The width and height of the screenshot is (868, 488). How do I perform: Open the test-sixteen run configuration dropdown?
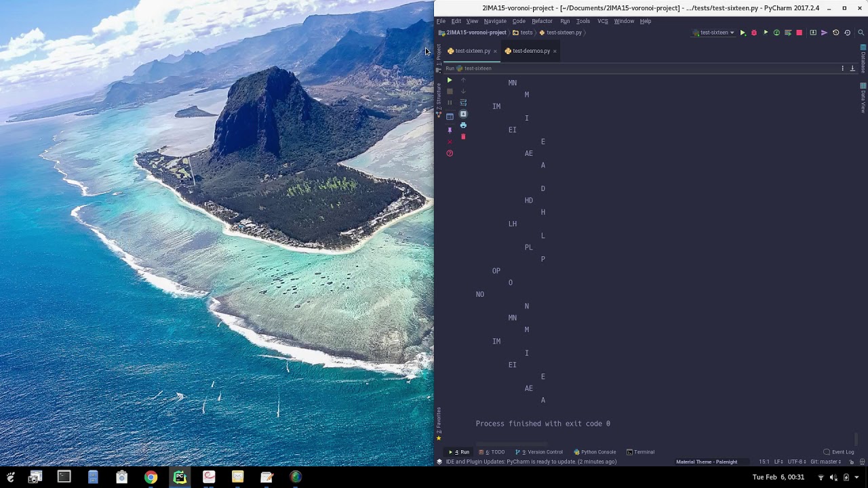point(713,33)
